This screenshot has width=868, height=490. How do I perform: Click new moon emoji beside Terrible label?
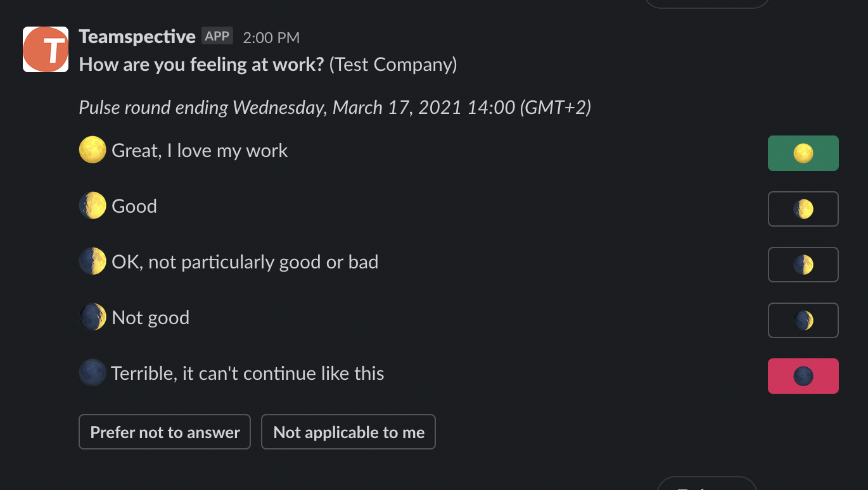pyautogui.click(x=93, y=373)
